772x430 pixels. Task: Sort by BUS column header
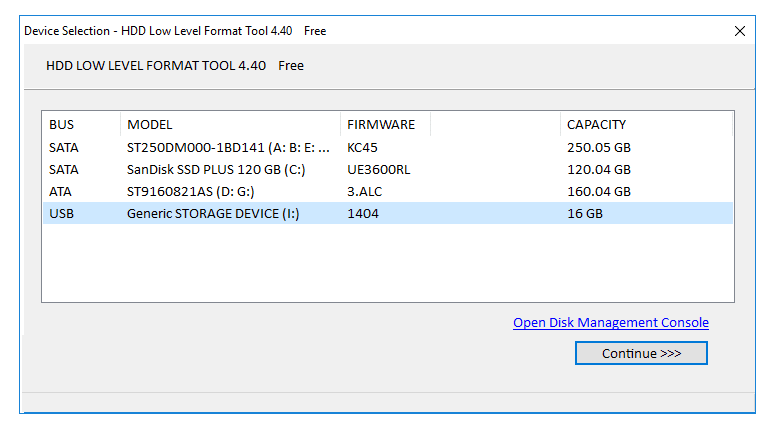81,125
